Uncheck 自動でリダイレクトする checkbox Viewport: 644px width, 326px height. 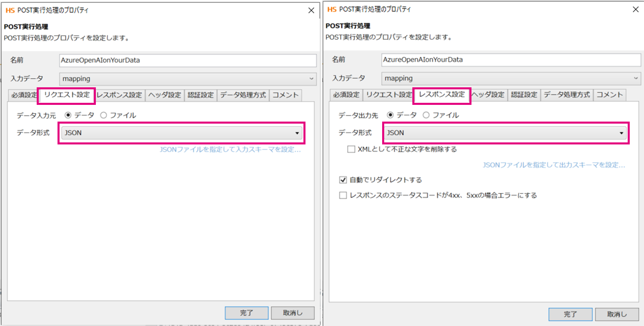[x=343, y=180]
